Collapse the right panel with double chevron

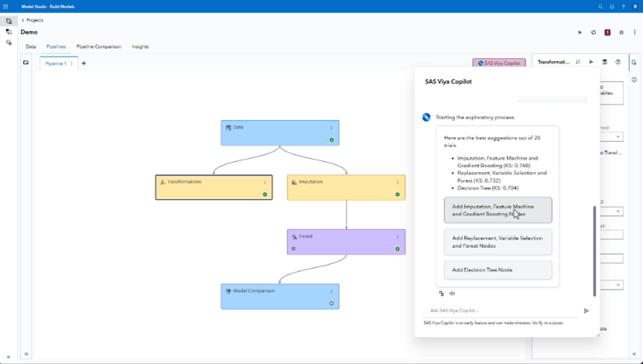tap(634, 354)
